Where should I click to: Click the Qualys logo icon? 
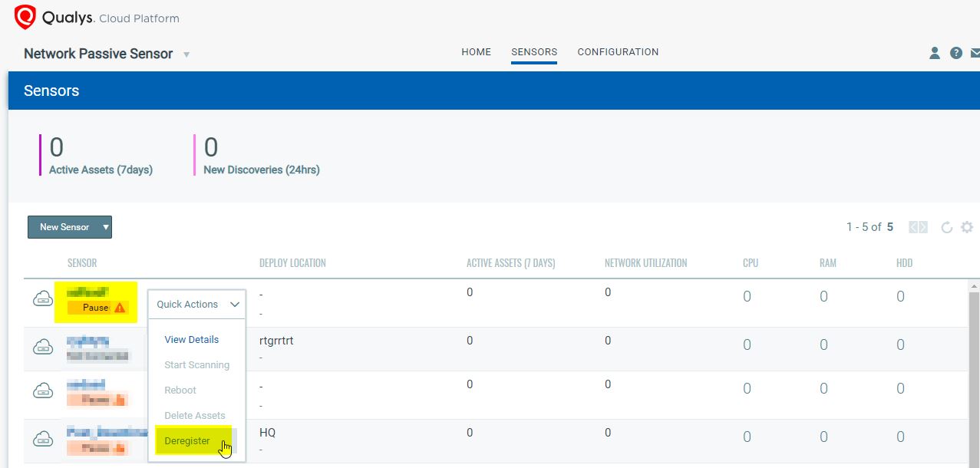pos(25,17)
